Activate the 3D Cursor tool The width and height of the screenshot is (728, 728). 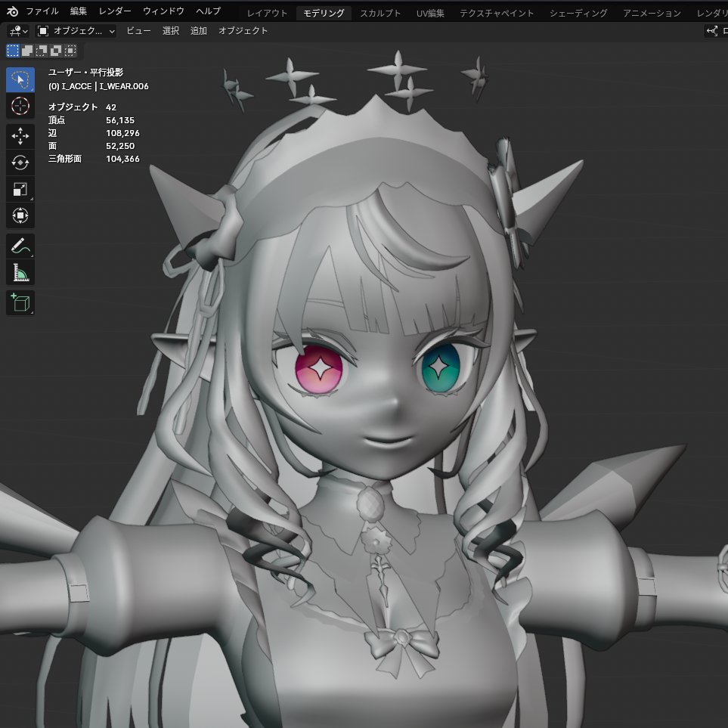pos(20,106)
